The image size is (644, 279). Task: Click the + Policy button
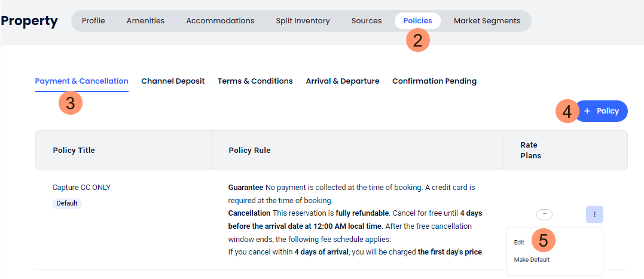click(x=603, y=111)
